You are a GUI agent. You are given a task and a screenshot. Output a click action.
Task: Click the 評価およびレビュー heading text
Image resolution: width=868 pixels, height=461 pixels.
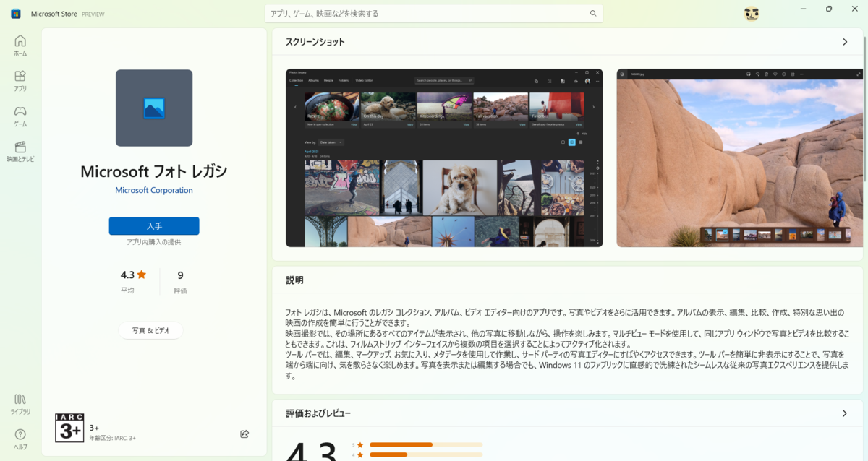(318, 413)
